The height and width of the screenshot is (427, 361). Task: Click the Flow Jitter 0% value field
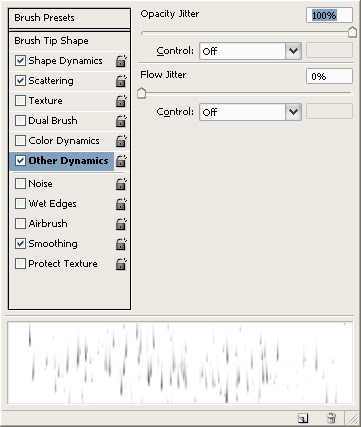pos(329,76)
